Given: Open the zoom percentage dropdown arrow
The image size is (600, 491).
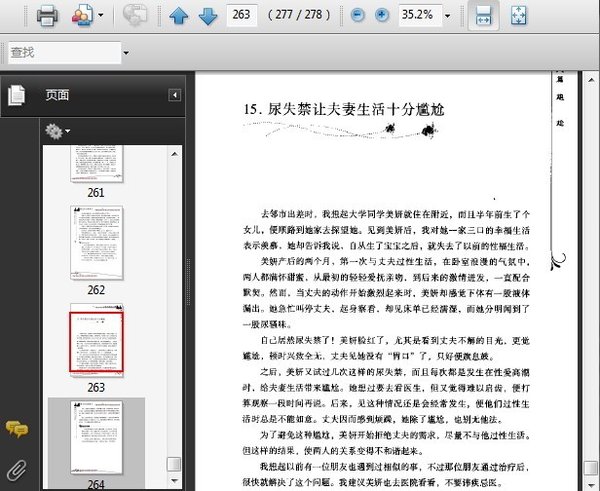Looking at the screenshot, I should point(447,16).
